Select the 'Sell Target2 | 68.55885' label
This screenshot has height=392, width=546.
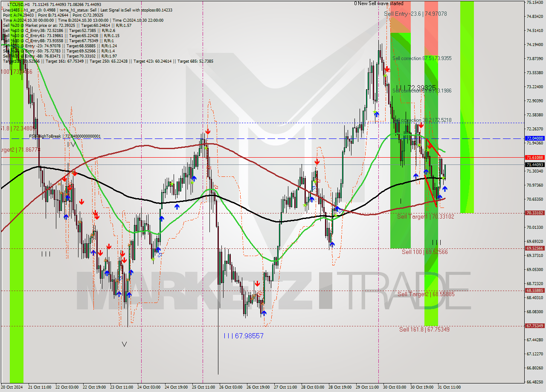pyautogui.click(x=426, y=294)
